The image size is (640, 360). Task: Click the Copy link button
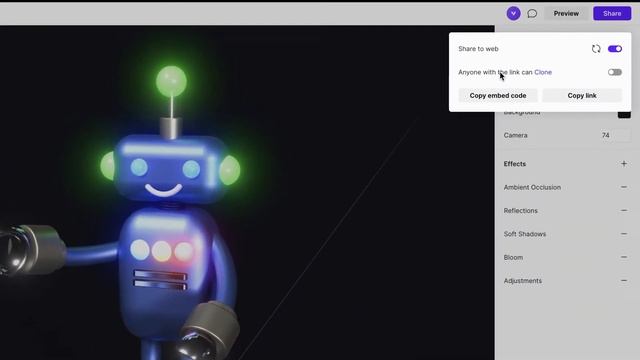tap(582, 96)
